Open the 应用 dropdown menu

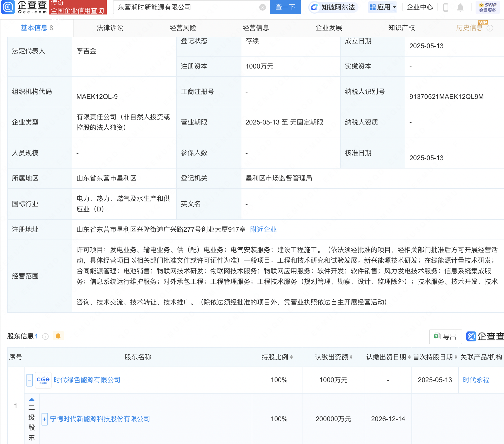click(382, 7)
